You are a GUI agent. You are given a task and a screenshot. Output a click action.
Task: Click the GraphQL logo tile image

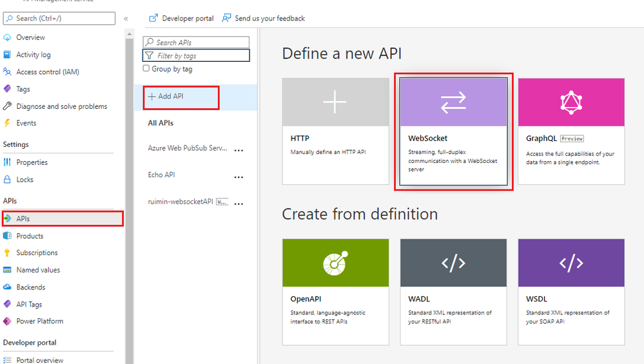[x=571, y=102]
